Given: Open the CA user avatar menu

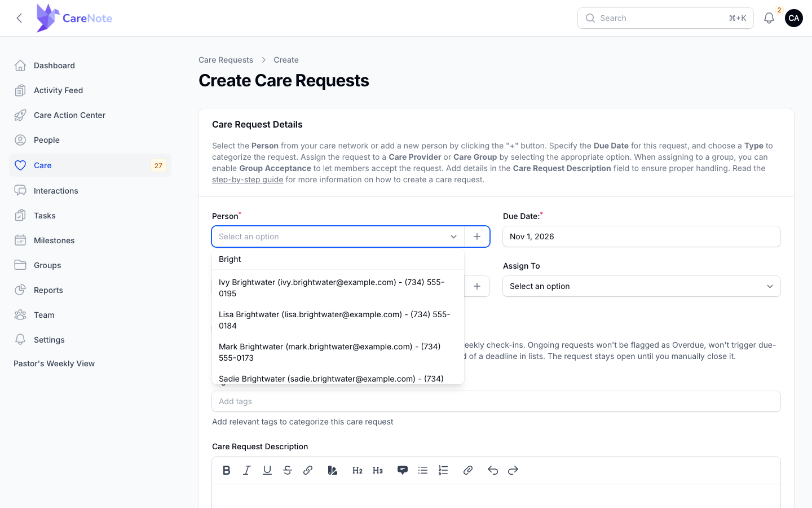Looking at the screenshot, I should [x=794, y=18].
